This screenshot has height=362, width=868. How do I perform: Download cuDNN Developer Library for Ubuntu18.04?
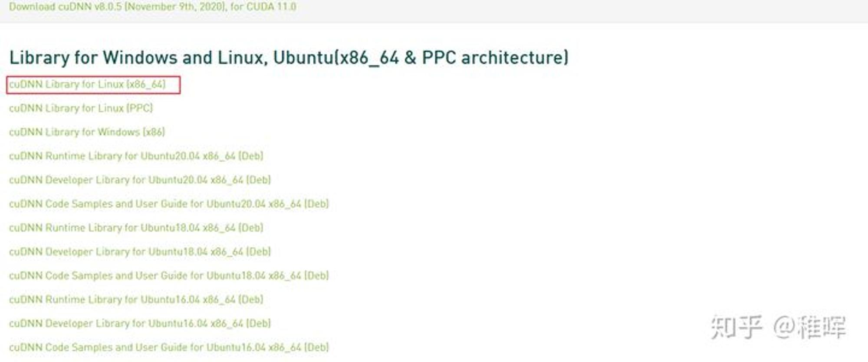[x=140, y=252]
